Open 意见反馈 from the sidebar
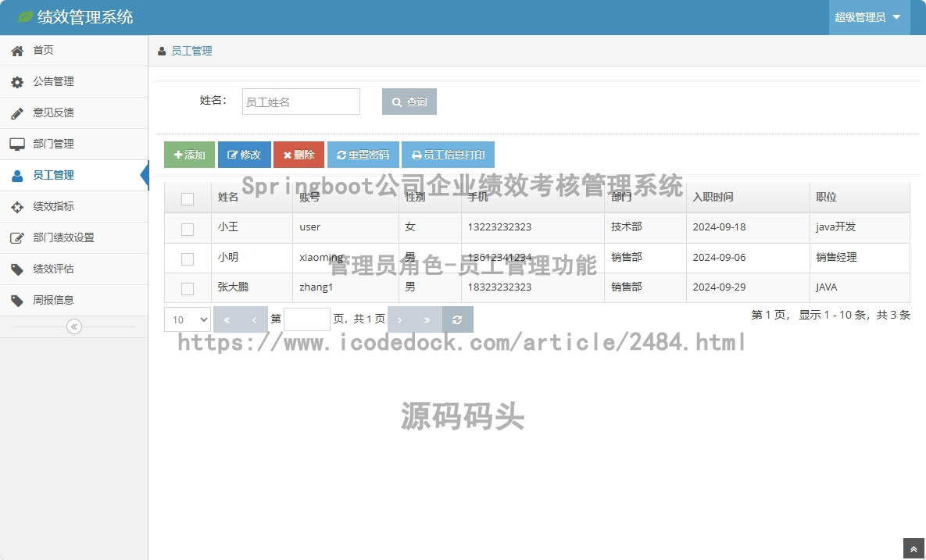926x560 pixels. click(73, 113)
